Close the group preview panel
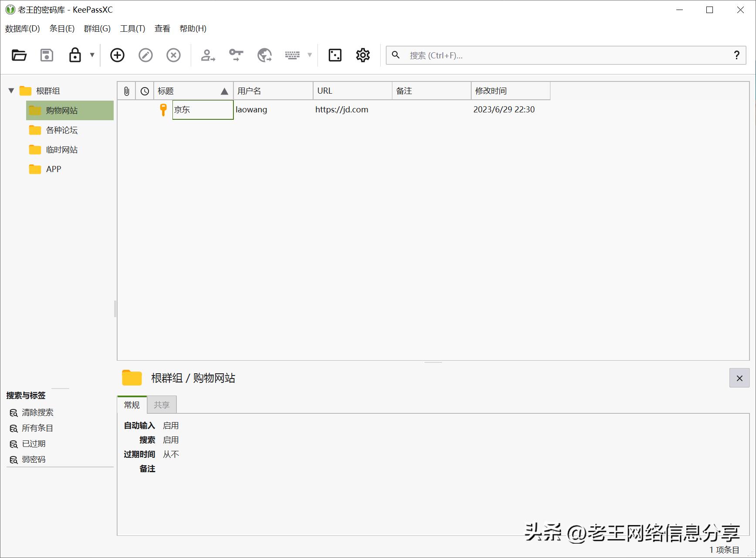 (739, 378)
